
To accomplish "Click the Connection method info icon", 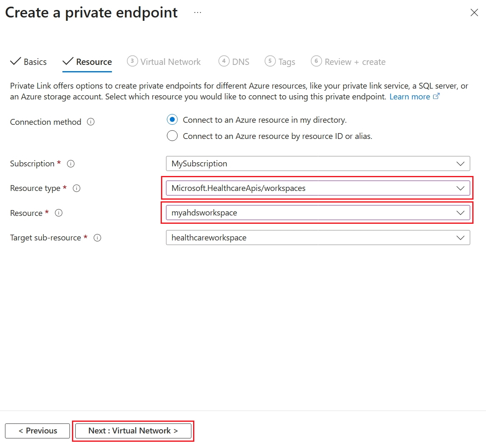I will point(91,122).
